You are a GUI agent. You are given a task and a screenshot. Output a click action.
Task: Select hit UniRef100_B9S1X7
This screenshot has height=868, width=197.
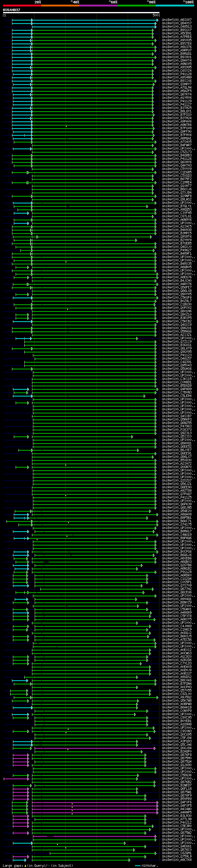click(177, 30)
